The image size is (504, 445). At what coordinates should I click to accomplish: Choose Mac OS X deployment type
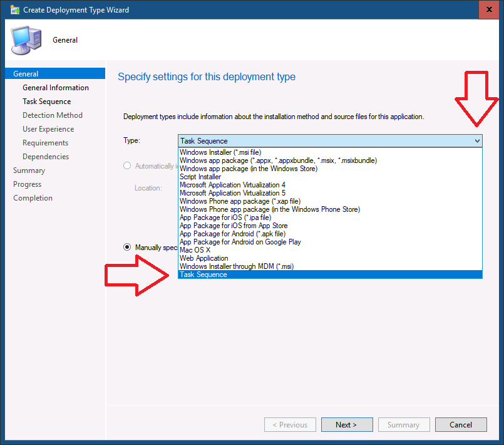[330, 250]
